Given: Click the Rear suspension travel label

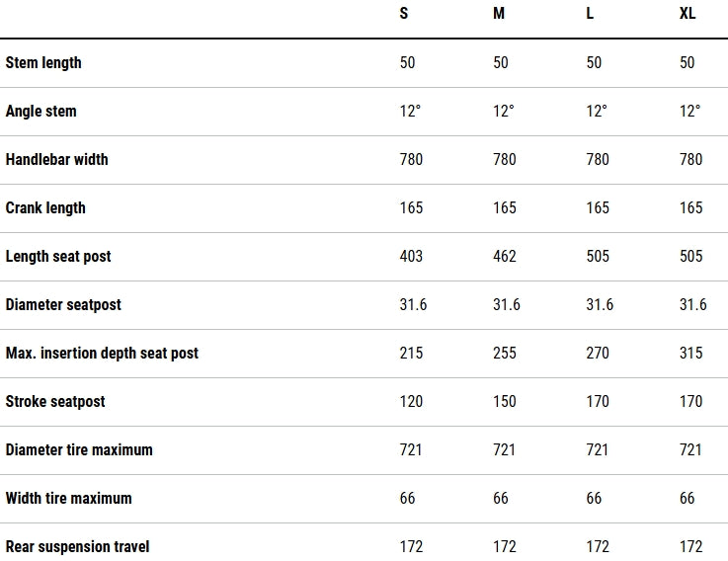Looking at the screenshot, I should 78,546.
